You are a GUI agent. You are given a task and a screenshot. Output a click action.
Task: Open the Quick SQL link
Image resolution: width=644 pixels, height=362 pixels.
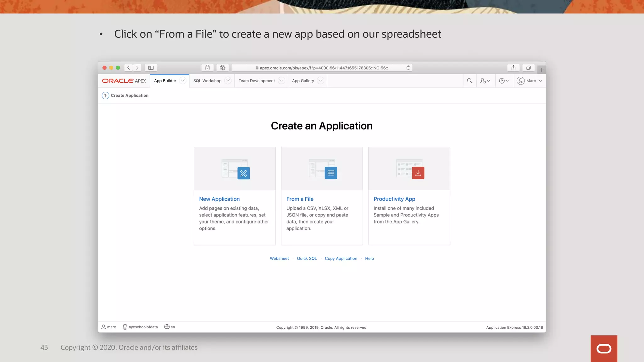(x=307, y=258)
